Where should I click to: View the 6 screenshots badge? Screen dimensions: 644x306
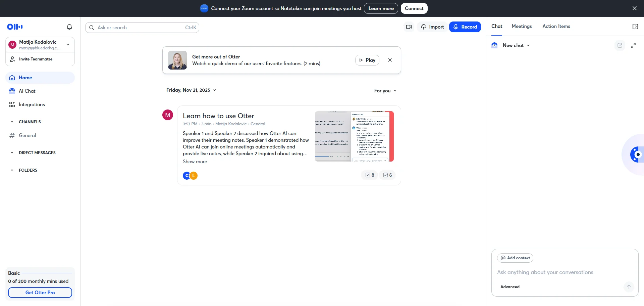387,175
